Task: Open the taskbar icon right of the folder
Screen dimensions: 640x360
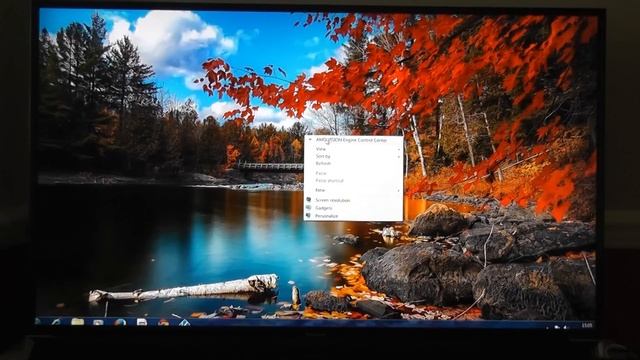Action: tap(98, 322)
